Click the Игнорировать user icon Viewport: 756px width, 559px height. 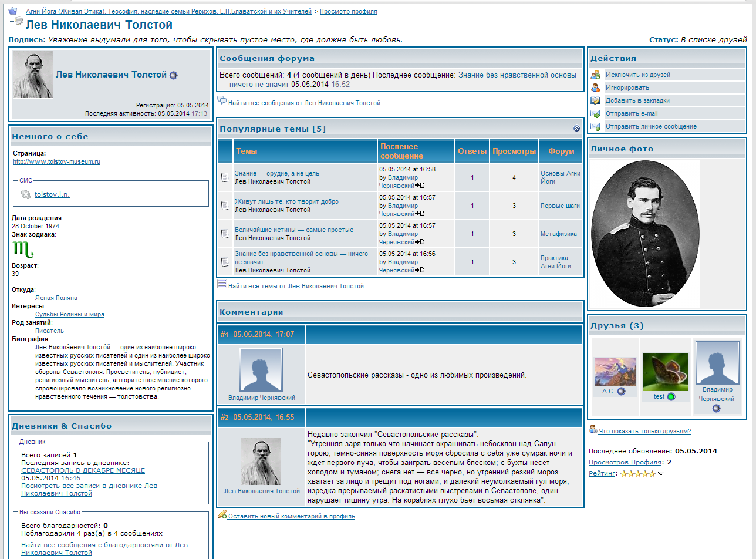[x=596, y=87]
